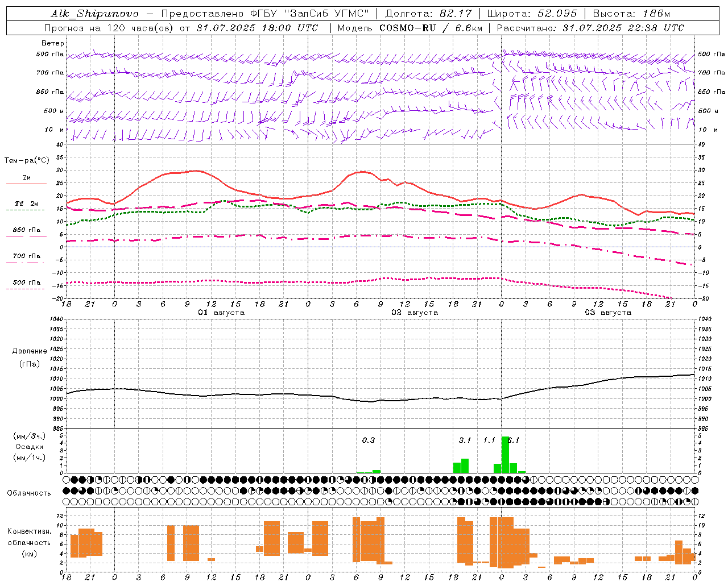Click the 850 гПа temperature legend label
This screenshot has width=728, height=582.
point(27,230)
